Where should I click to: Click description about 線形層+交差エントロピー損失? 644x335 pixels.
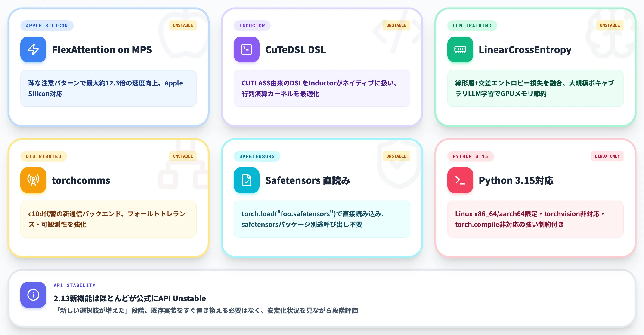point(535,88)
